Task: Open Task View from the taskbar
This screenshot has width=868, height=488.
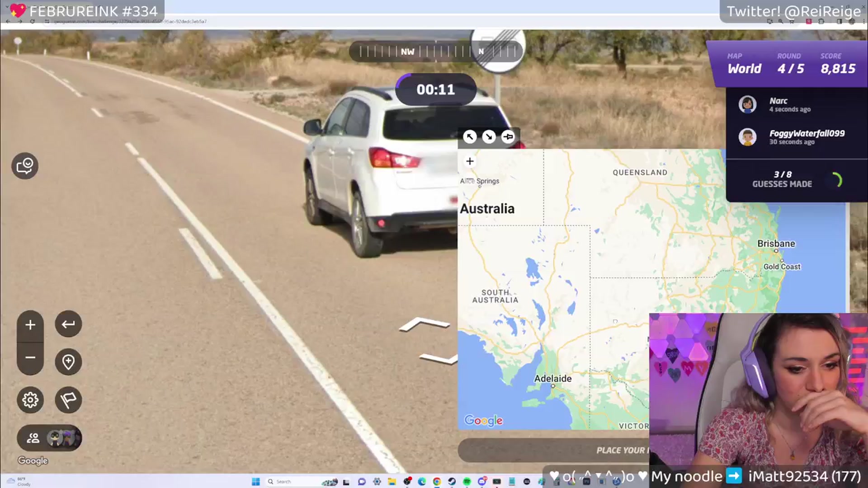Action: pyautogui.click(x=346, y=482)
